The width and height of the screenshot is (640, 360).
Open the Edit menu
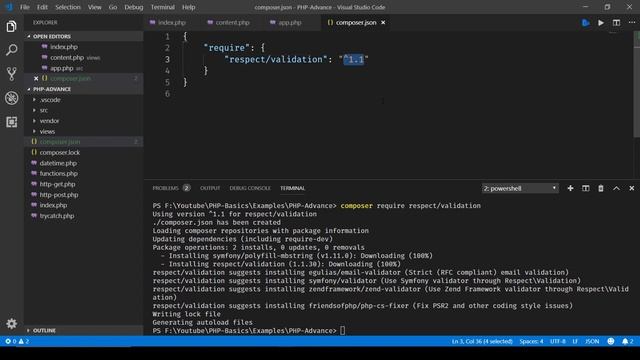coord(42,7)
